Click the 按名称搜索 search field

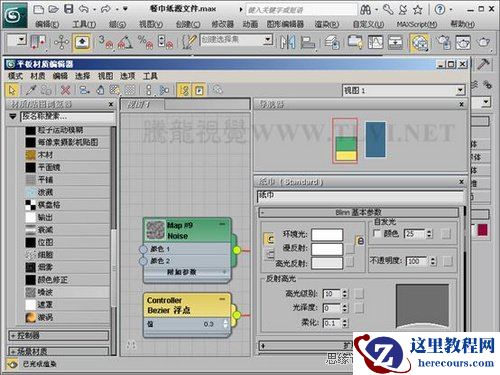click(68, 117)
